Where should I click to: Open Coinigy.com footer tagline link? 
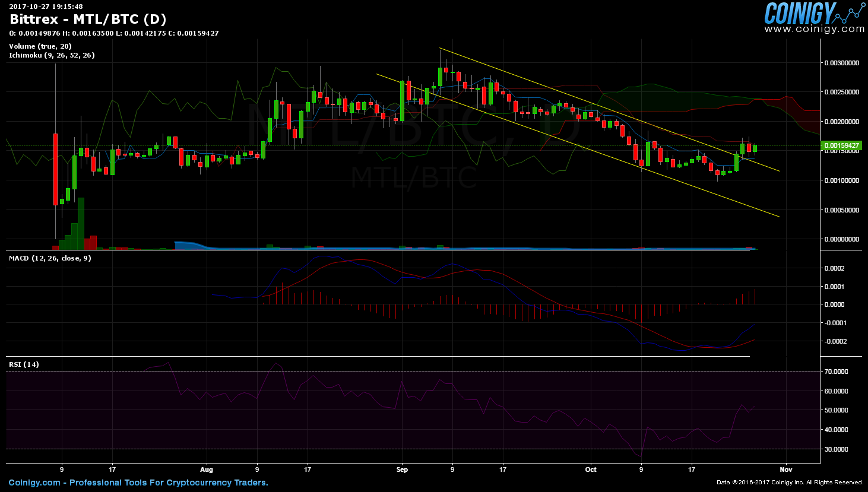[x=138, y=483]
